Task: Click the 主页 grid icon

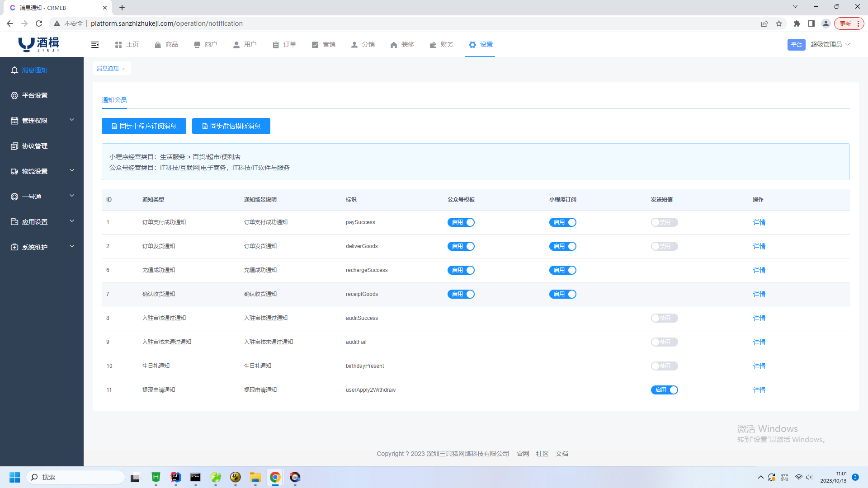Action: pyautogui.click(x=118, y=44)
